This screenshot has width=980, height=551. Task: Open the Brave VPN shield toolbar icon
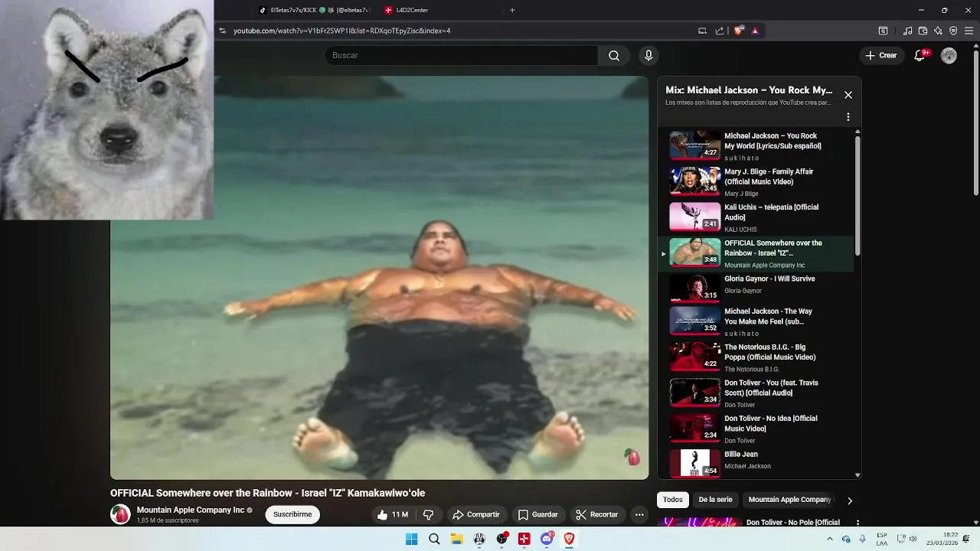coord(953,31)
